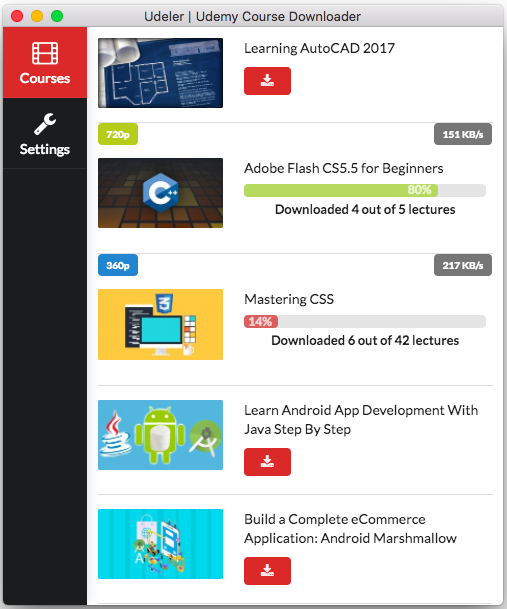507x609 pixels.
Task: Click the film strip Courses icon
Action: (45, 53)
